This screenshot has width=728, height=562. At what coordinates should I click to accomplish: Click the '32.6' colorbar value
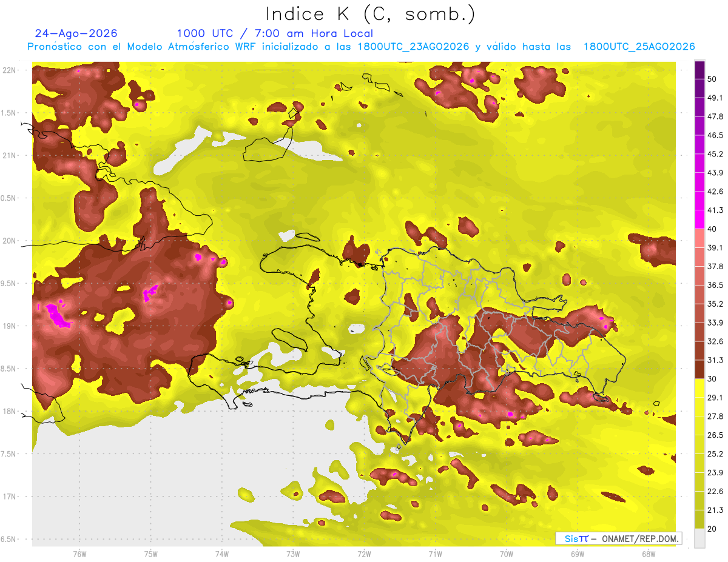[x=715, y=341]
